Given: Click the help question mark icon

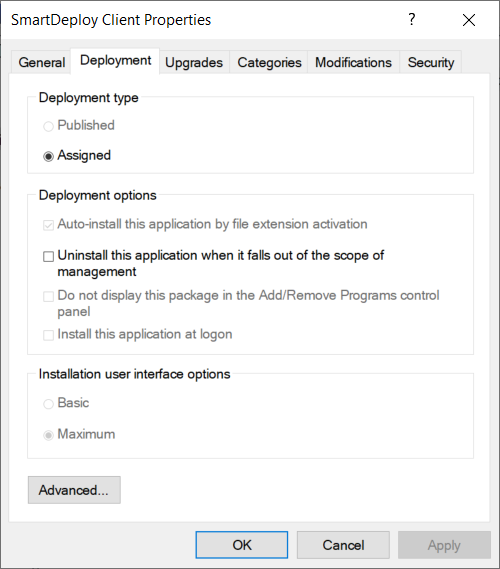Looking at the screenshot, I should pyautogui.click(x=411, y=19).
